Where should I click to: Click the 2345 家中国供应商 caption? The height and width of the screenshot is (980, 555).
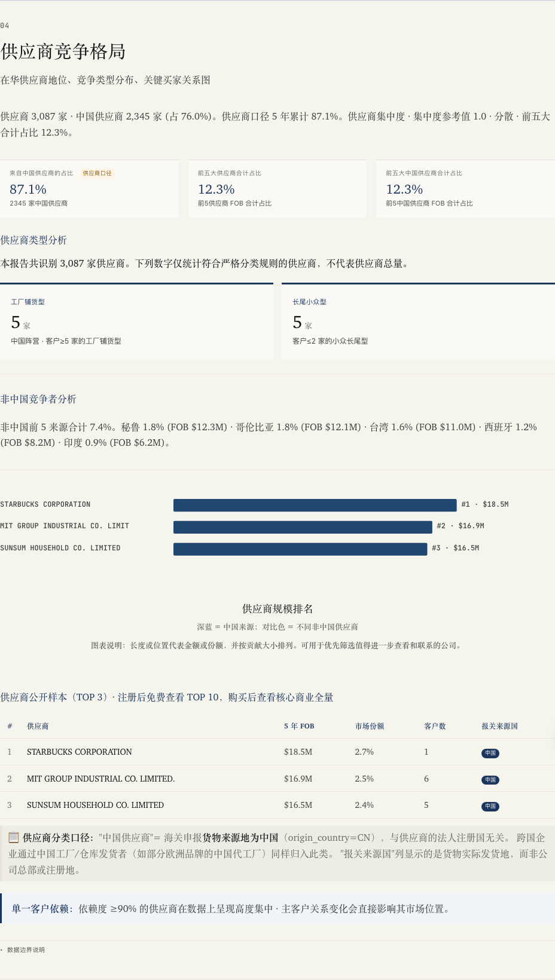(x=38, y=203)
